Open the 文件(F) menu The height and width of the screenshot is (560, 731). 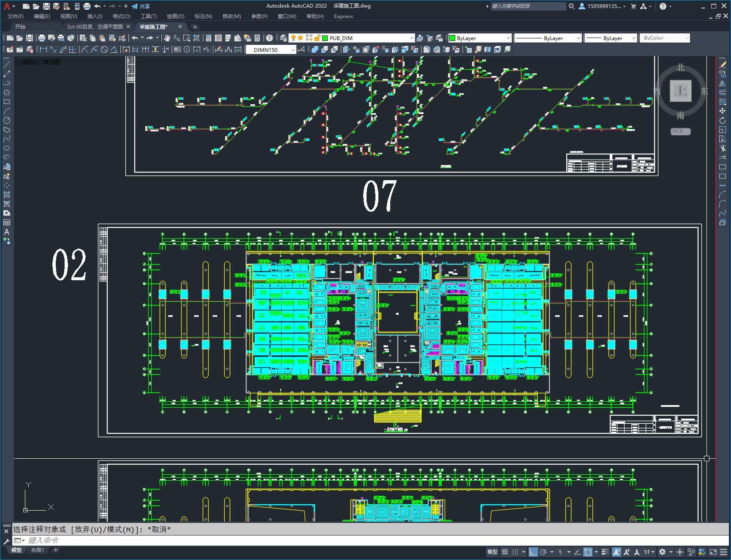point(16,16)
